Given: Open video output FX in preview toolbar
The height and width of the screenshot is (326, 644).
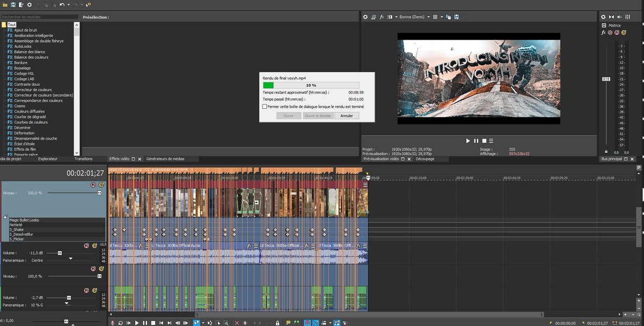Looking at the screenshot, I should point(381,17).
